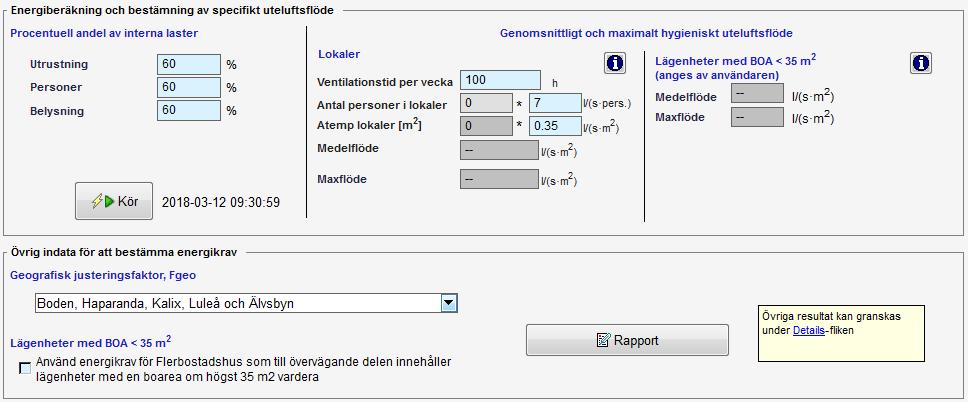Click Procentuell andel av interna laster heading
Screen dimensions: 968x402
tap(104, 33)
